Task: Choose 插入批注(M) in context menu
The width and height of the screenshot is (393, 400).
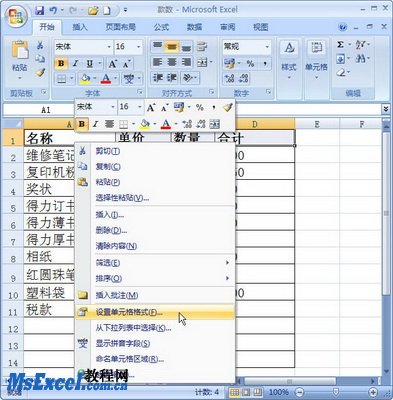Action: coord(155,295)
